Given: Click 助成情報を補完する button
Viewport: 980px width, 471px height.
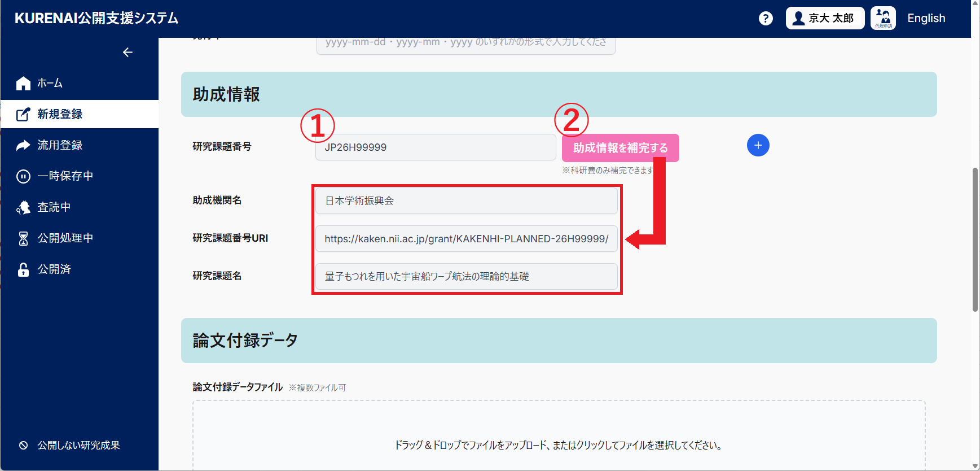Looking at the screenshot, I should click(x=621, y=148).
